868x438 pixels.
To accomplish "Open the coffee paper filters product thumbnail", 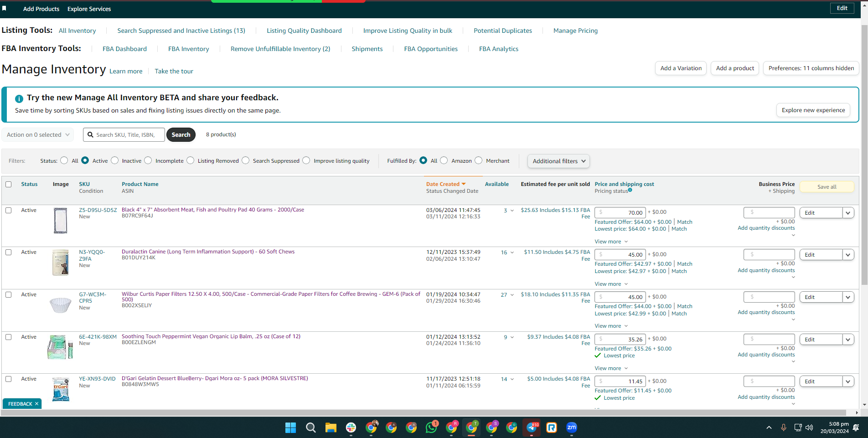I will point(60,305).
